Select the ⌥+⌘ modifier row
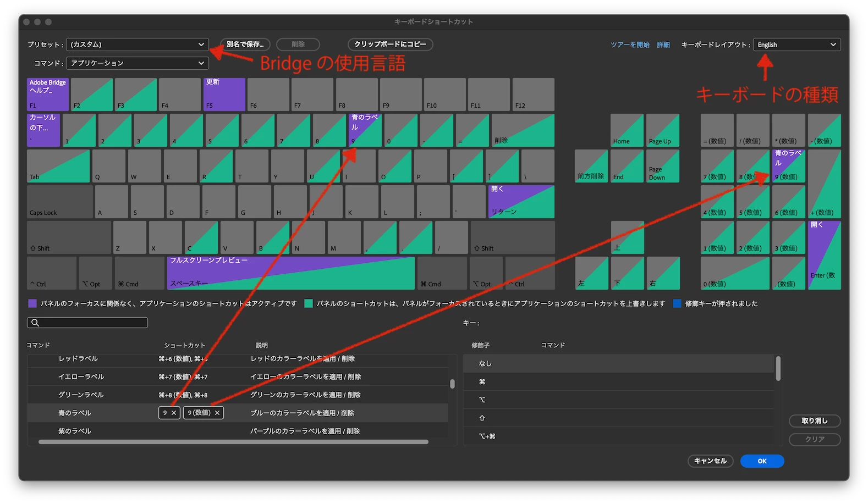868x504 pixels. [618, 436]
